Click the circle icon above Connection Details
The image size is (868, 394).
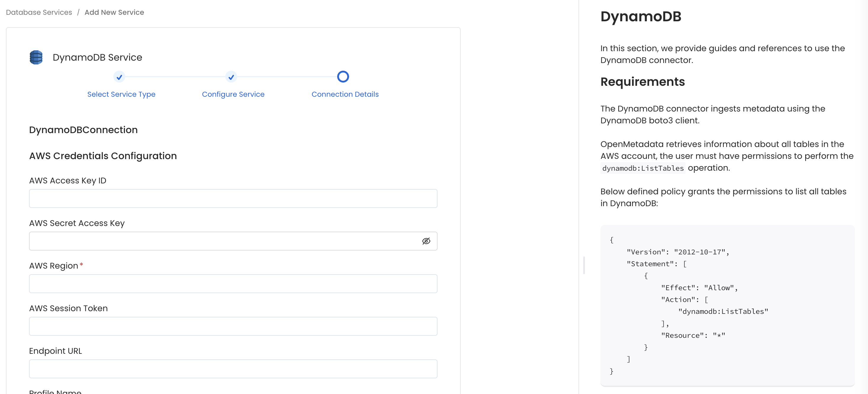click(343, 76)
